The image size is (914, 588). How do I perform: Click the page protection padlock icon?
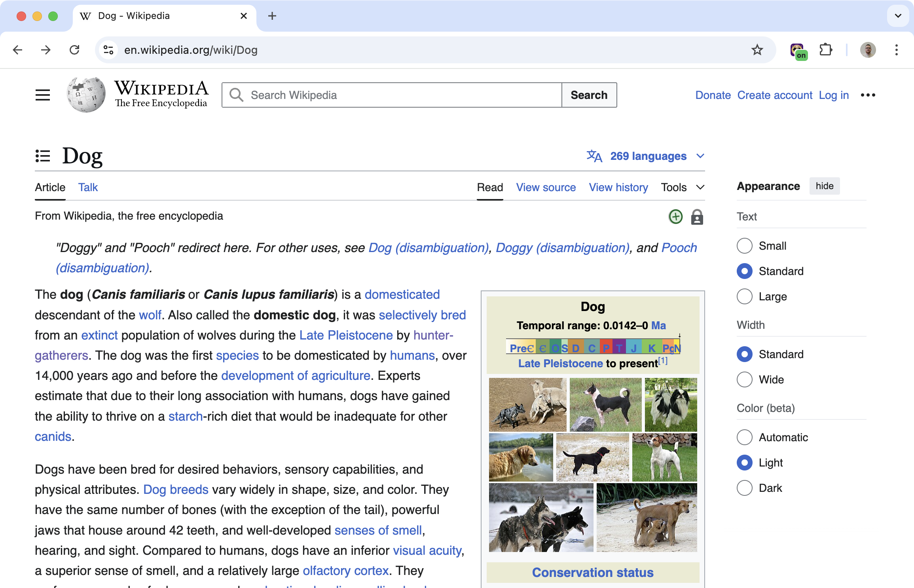(x=697, y=217)
